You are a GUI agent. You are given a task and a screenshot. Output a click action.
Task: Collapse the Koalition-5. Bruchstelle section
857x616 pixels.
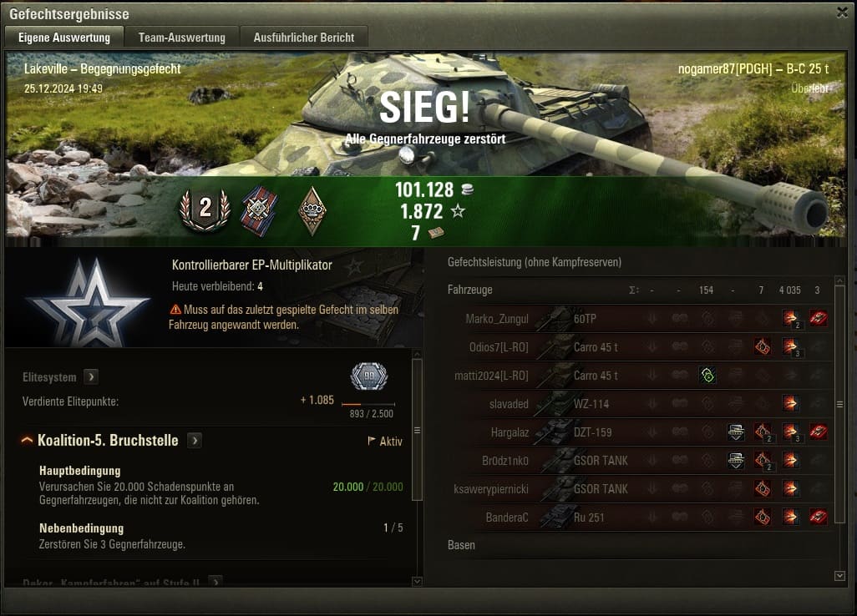coord(27,440)
